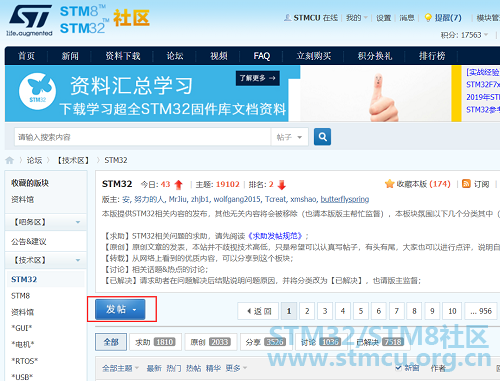Screen dimensions: 500x381
Task: Select the 原创 2033 category tab
Action: pos(211,342)
